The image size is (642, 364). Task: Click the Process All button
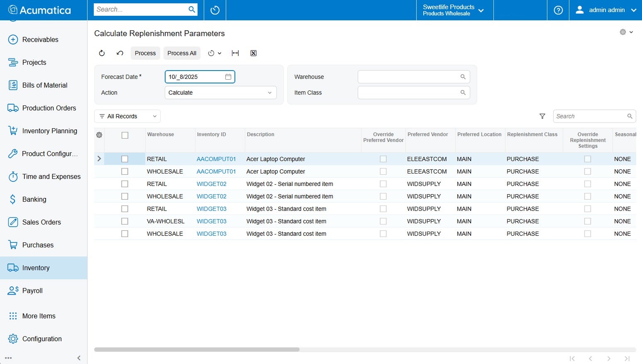pos(182,53)
